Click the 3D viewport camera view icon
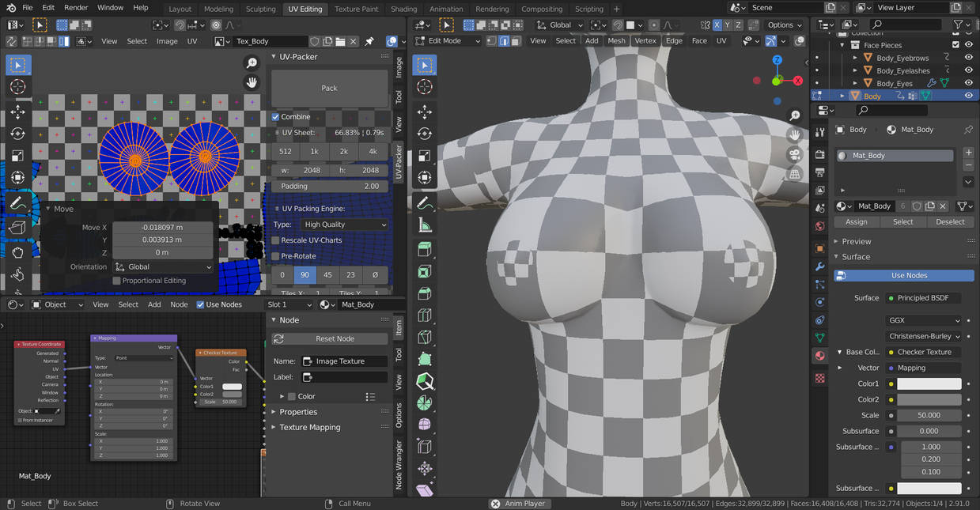This screenshot has width=980, height=510. 796,156
